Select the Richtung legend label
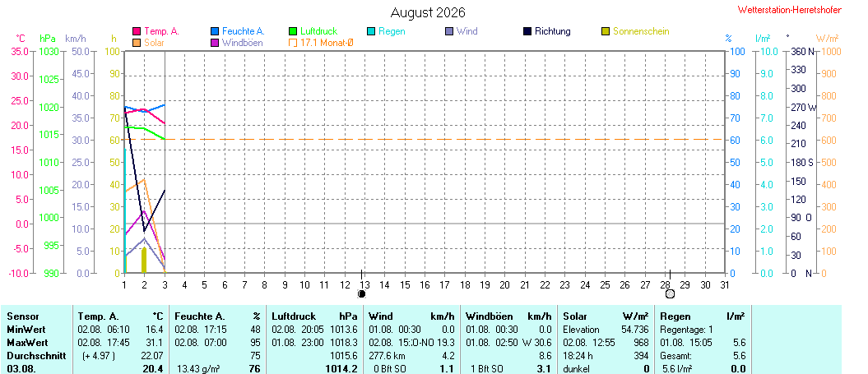The image size is (868, 374). [x=552, y=31]
